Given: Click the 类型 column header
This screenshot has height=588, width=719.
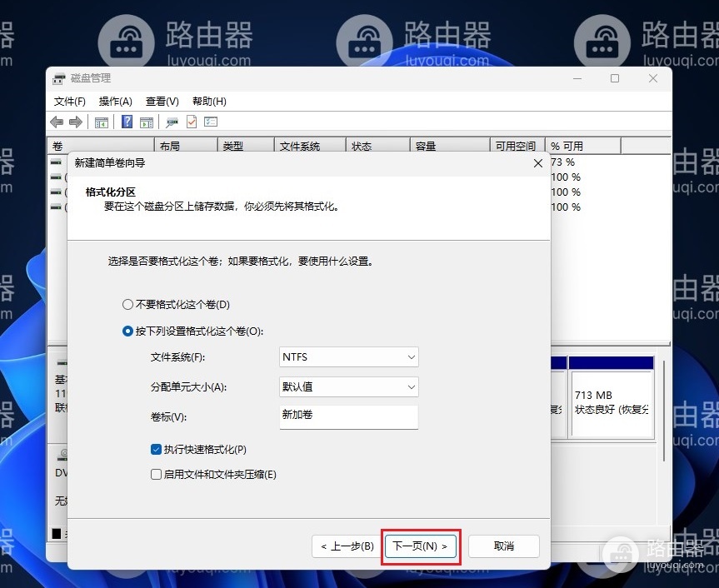Looking at the screenshot, I should click(246, 146).
